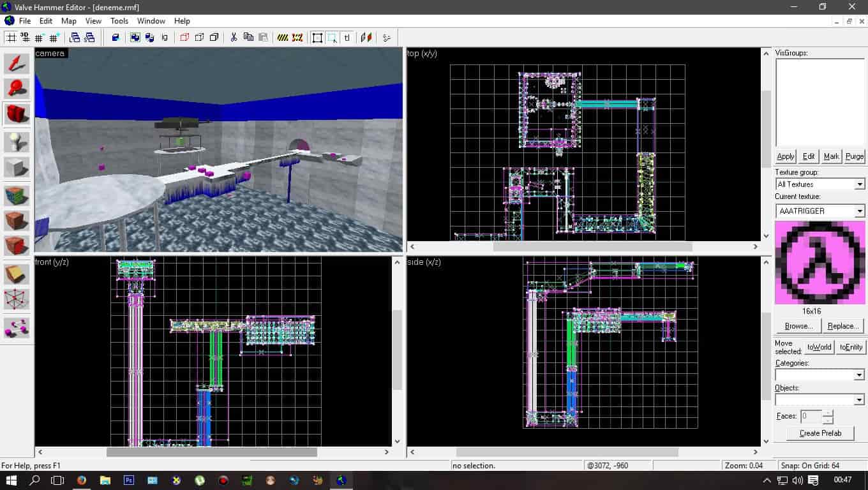Click the Carve toolbar icon
868x490 pixels.
coord(116,38)
